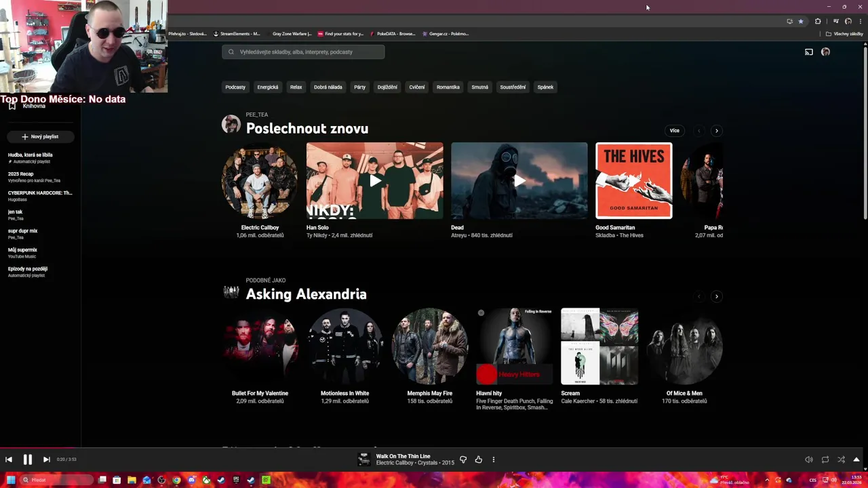Open the Memphis May Fire artist
Image resolution: width=868 pixels, height=488 pixels.
(429, 346)
